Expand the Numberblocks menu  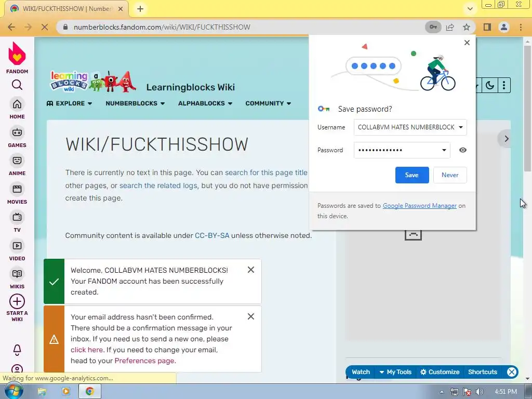[135, 103]
